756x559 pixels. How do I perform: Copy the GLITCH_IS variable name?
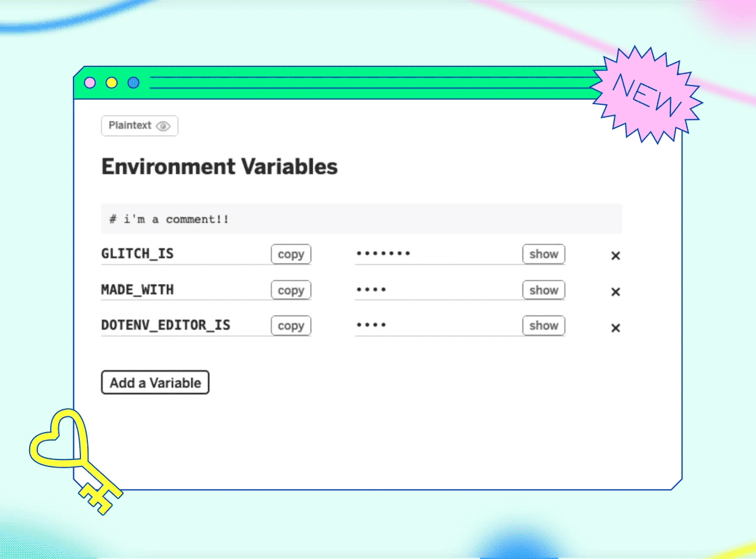(x=291, y=254)
